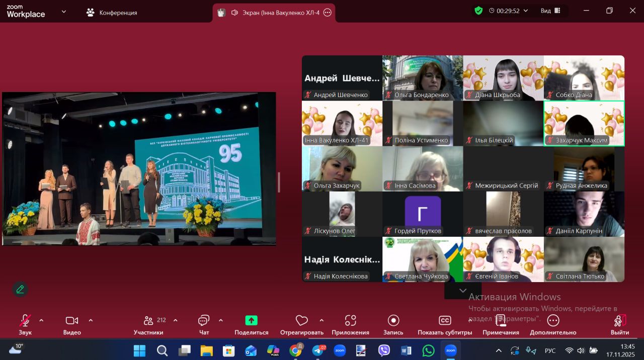This screenshot has height=360, width=644.
Task: Leave meeting with the Выйти button
Action: tap(620, 321)
